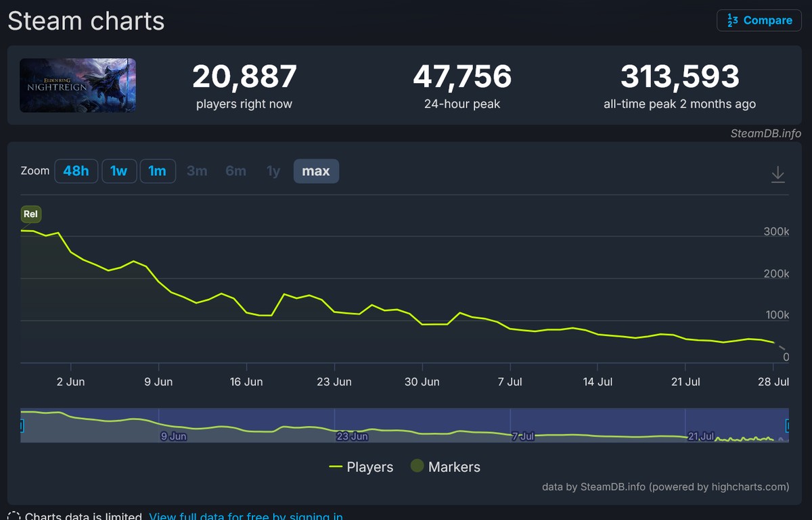Set chart zoom to 1y

point(273,171)
